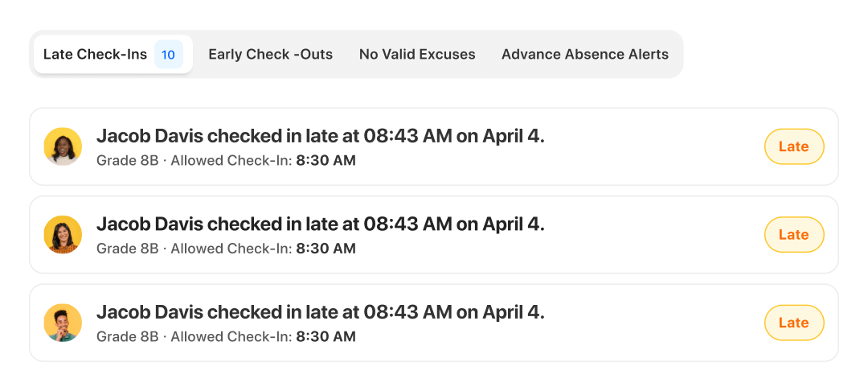This screenshot has width=868, height=391.
Task: Click the blue 10 count badge
Action: pos(168,55)
